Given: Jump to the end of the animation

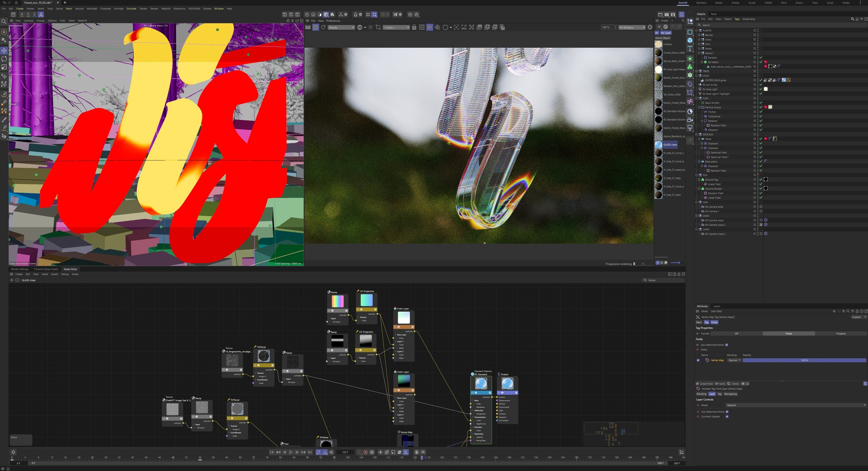Looking at the screenshot, I should pos(310,452).
